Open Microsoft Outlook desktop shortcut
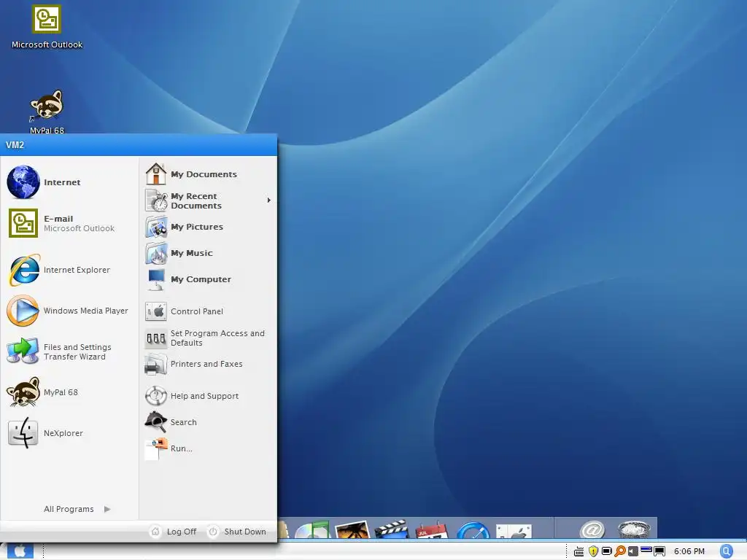The image size is (747, 560). pos(47,27)
